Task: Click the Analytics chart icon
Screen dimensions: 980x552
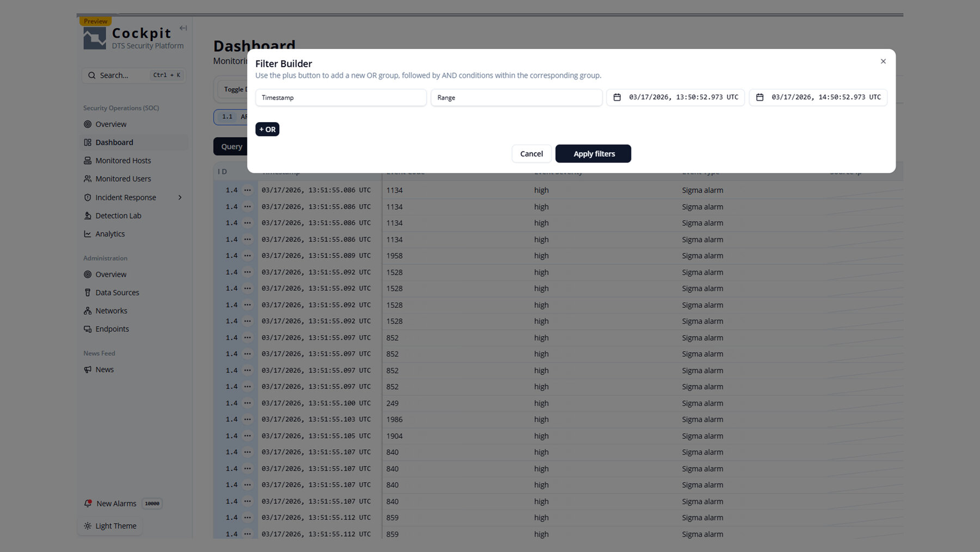Action: coord(88,234)
